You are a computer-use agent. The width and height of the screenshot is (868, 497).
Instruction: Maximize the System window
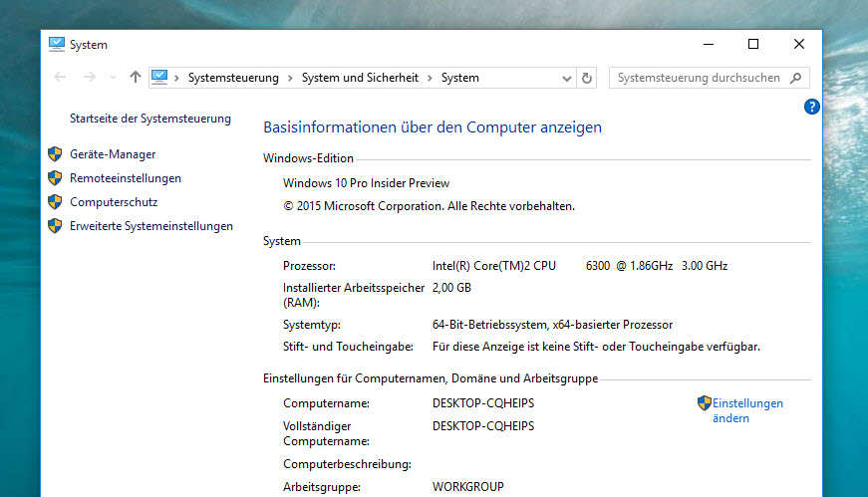[753, 44]
